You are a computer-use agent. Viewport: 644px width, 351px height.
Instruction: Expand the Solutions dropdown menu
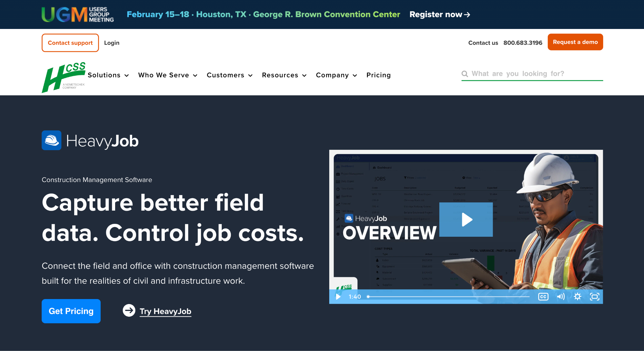pyautogui.click(x=108, y=75)
